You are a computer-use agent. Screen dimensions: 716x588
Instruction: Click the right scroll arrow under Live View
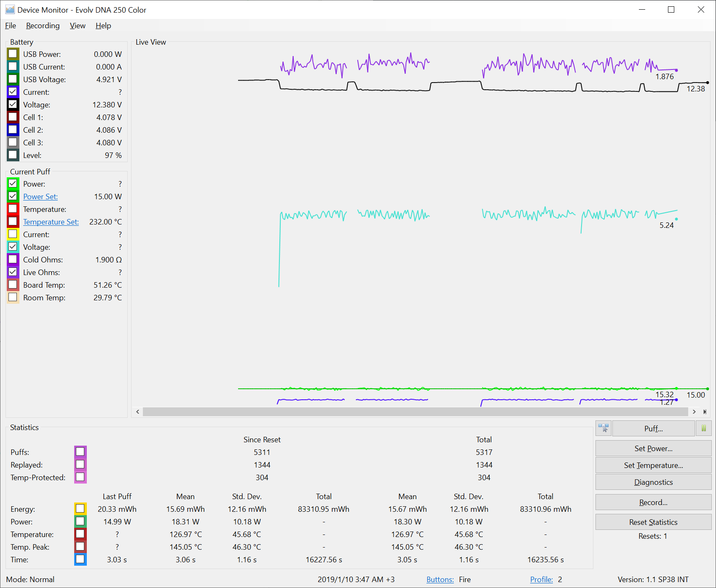[694, 412]
